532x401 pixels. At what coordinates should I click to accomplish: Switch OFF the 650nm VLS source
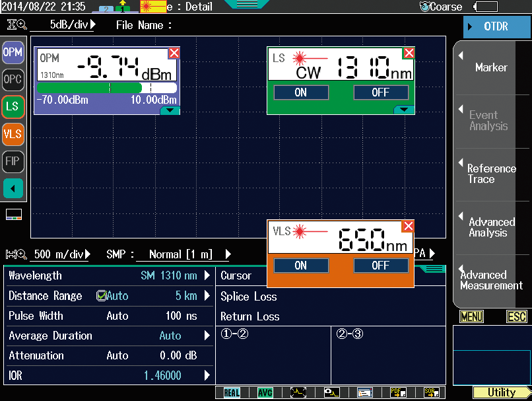[x=380, y=266]
